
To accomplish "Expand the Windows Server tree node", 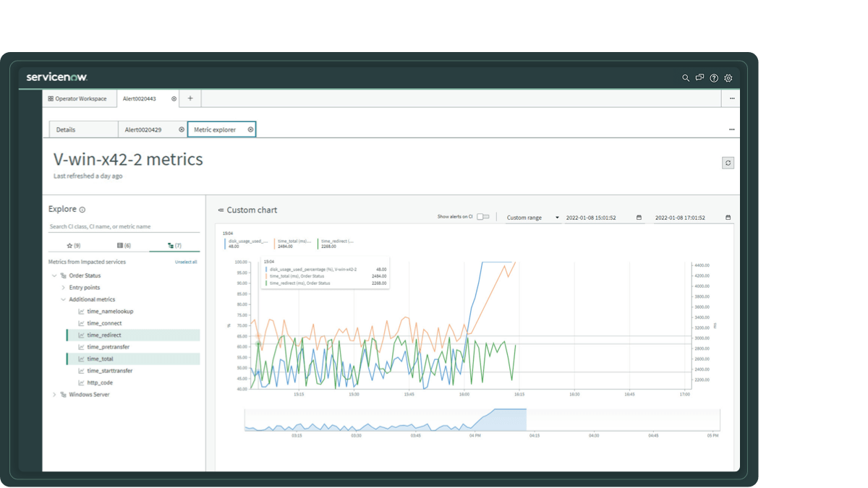I will 54,394.
